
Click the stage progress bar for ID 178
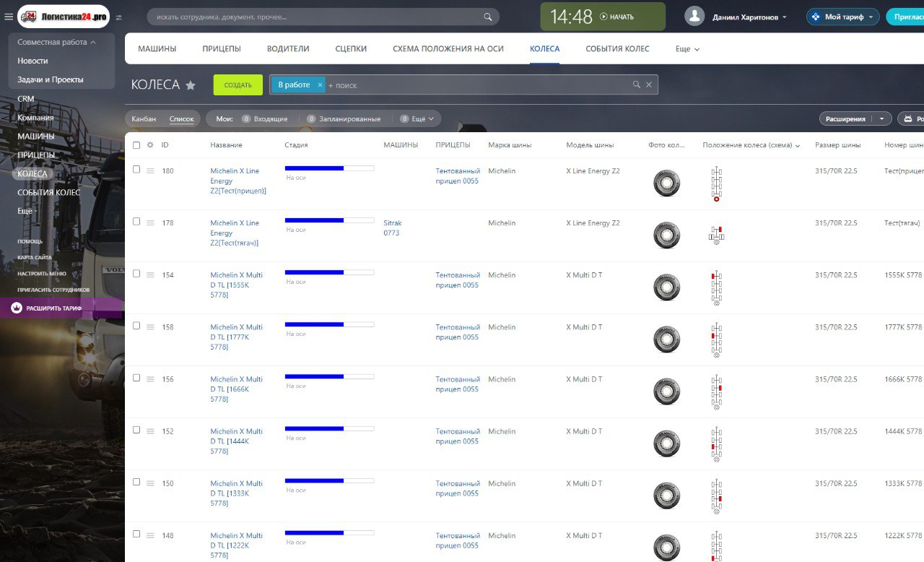(330, 220)
